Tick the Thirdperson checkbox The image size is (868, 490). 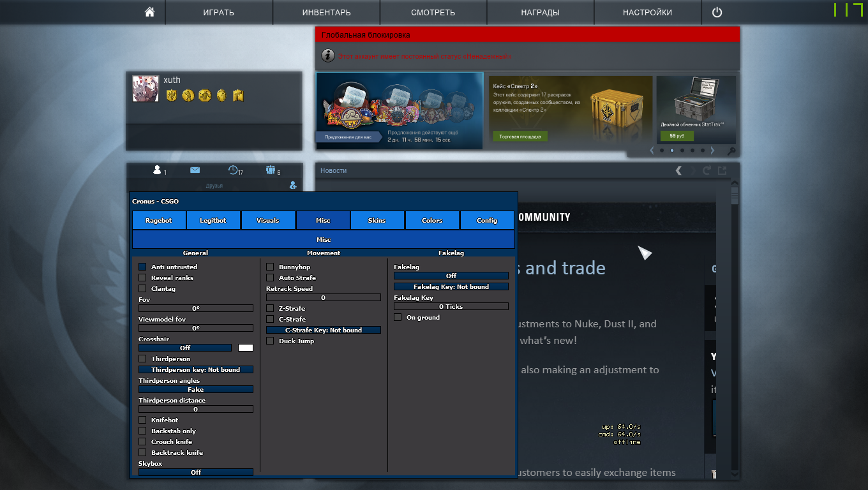click(142, 359)
